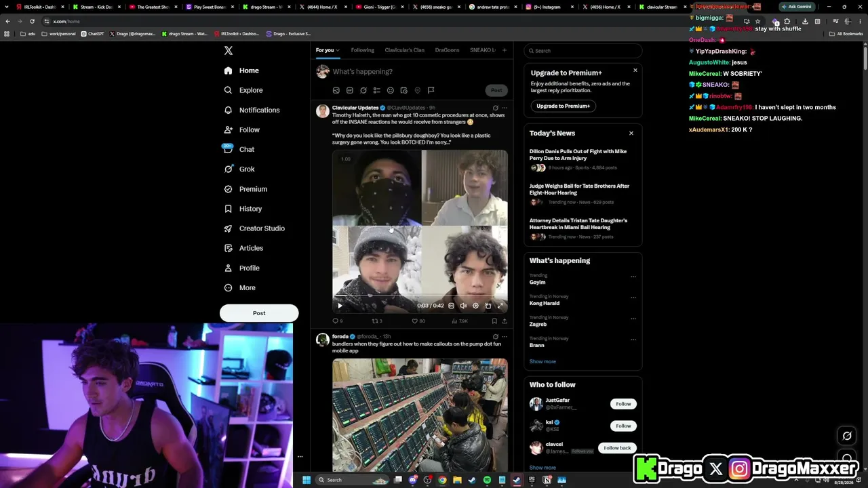Viewport: 868px width, 488px height.
Task: Open more options on foroda's post
Action: [505, 336]
